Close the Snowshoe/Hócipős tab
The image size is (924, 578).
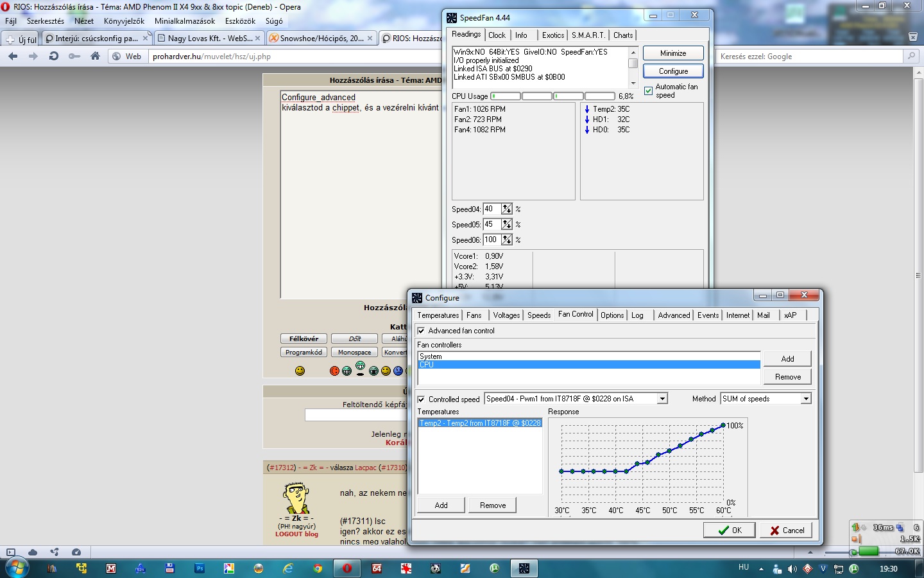pos(370,39)
